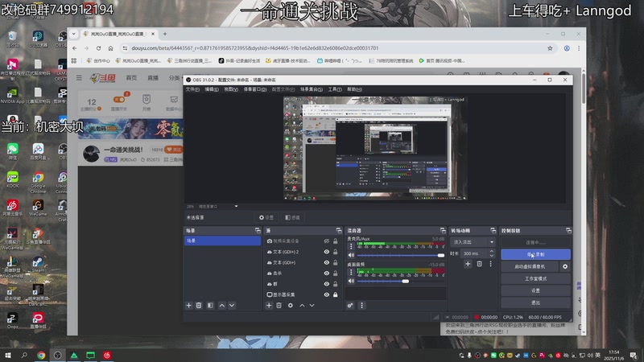644x362 pixels.
Task: Open 场景集合 menu in OBS
Action: click(312, 89)
